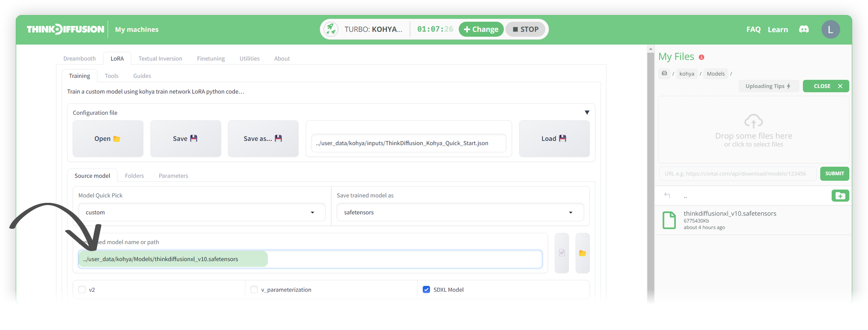Switch to the Folders tab
This screenshot has height=330, width=868.
(x=134, y=176)
